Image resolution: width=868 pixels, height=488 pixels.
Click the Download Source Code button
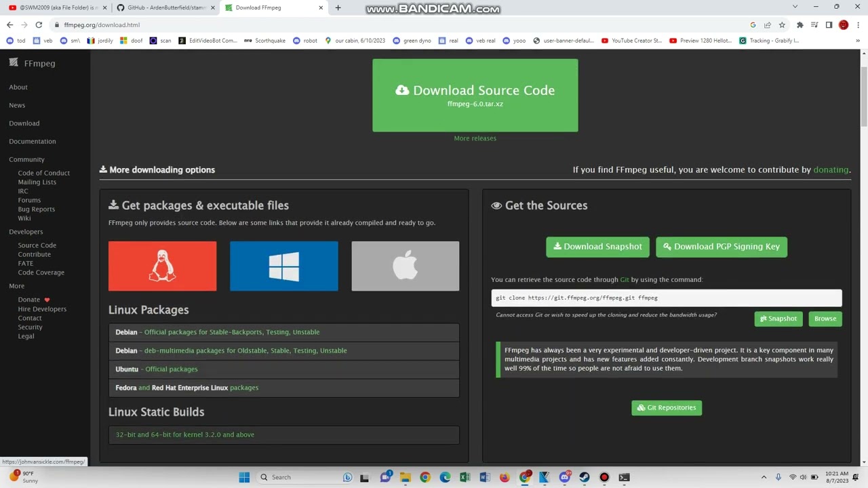(x=475, y=96)
